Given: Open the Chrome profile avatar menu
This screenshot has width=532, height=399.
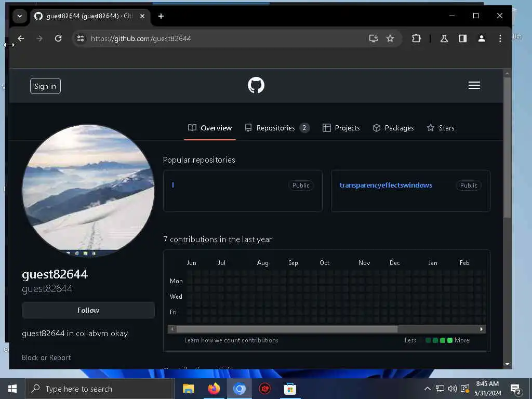Looking at the screenshot, I should 482,38.
